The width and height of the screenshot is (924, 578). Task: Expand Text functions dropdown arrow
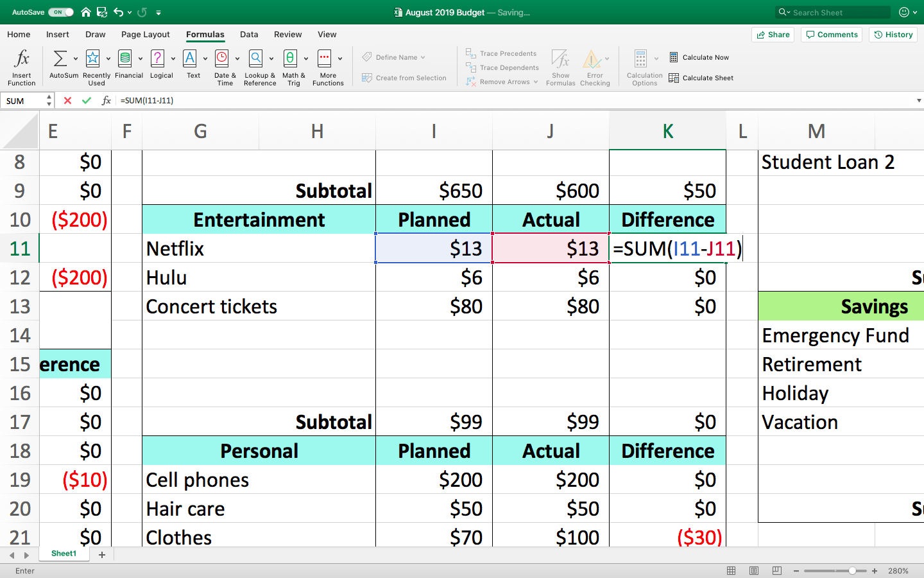pos(205,58)
